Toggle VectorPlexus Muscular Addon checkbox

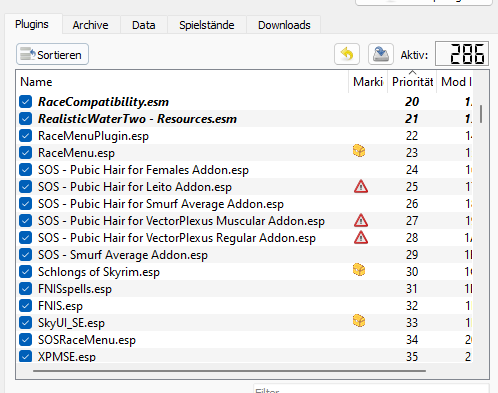[x=26, y=221]
